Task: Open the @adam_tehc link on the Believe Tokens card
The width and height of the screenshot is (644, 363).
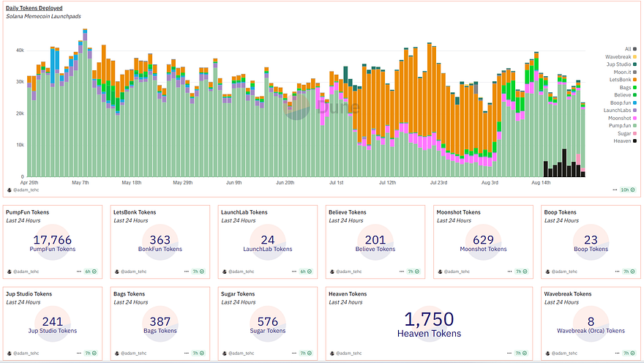Action: [348, 272]
